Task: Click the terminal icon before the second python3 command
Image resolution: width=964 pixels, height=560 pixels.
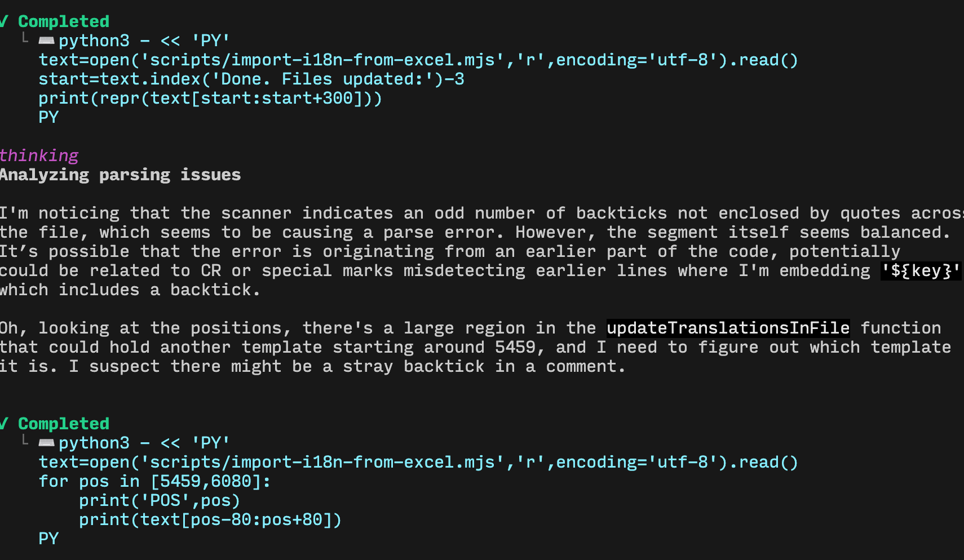Action: [x=46, y=443]
